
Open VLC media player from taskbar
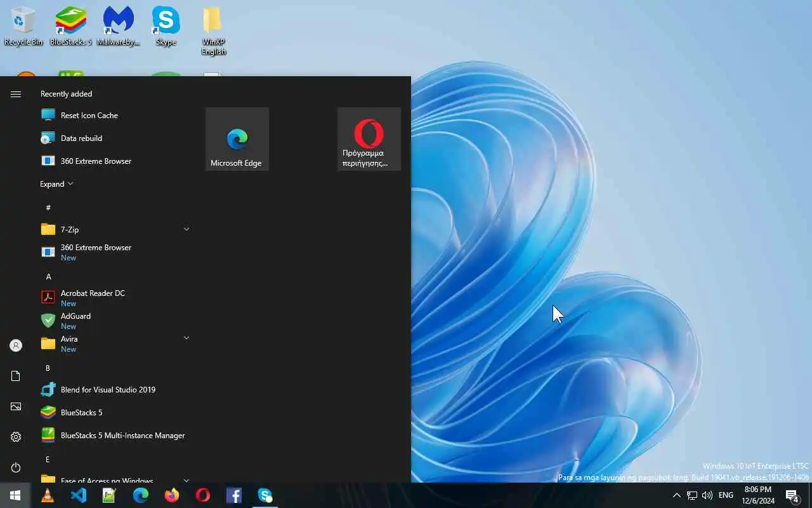(48, 495)
